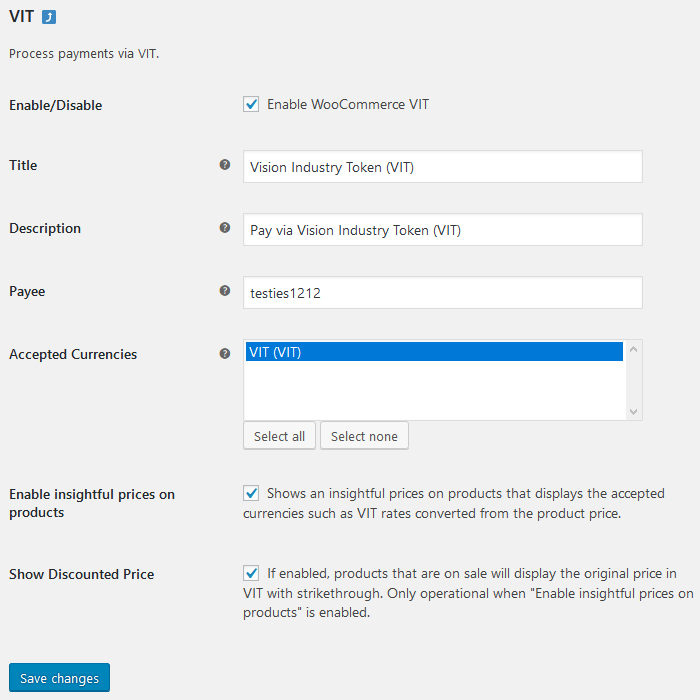This screenshot has width=700, height=700.
Task: Click the Accepted Currencies label
Action: pyautogui.click(x=73, y=354)
